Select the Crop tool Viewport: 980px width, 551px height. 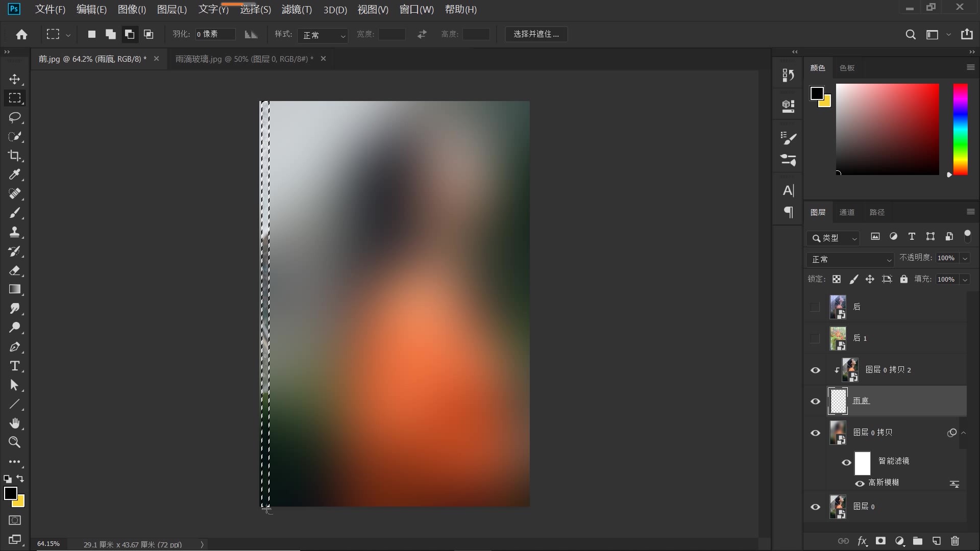(15, 156)
